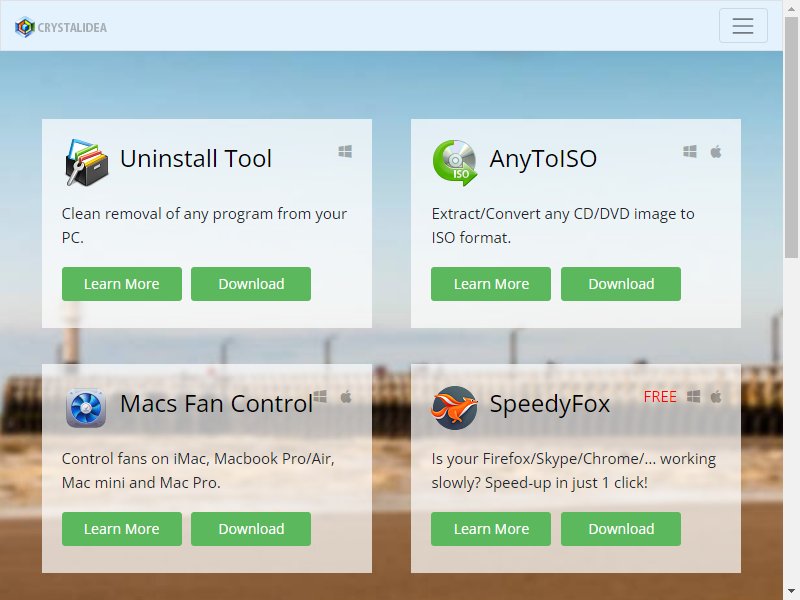Screen dimensions: 800x600
Task: Click the scrollbar up arrow
Action: pyautogui.click(x=791, y=8)
